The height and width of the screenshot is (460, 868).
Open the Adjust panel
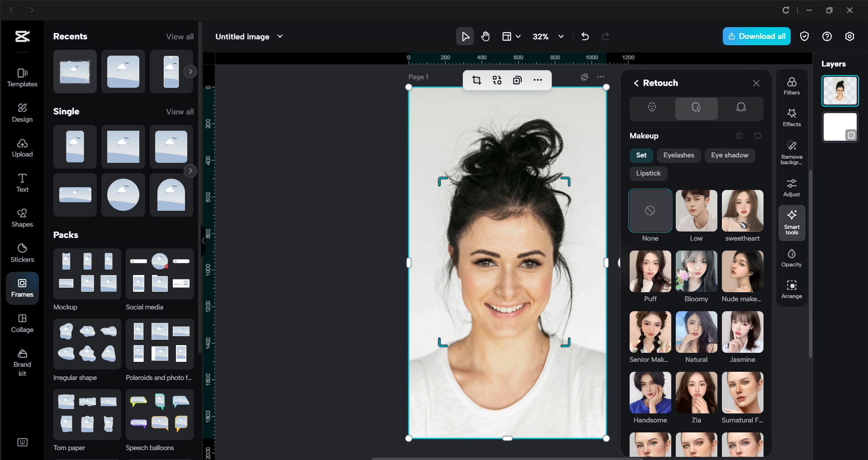(791, 187)
